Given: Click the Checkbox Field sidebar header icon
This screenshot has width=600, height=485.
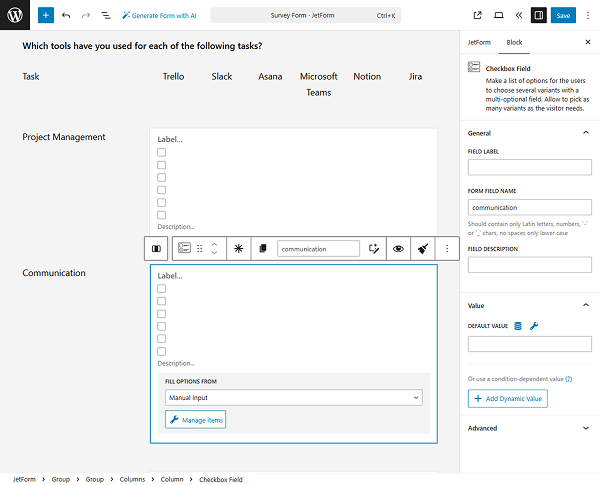Looking at the screenshot, I should pos(474,67).
